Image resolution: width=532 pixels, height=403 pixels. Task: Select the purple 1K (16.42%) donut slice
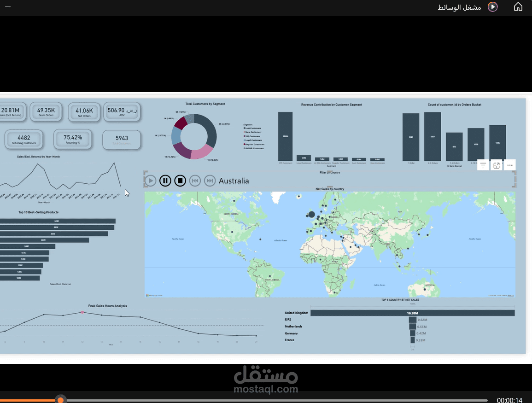pos(182,150)
